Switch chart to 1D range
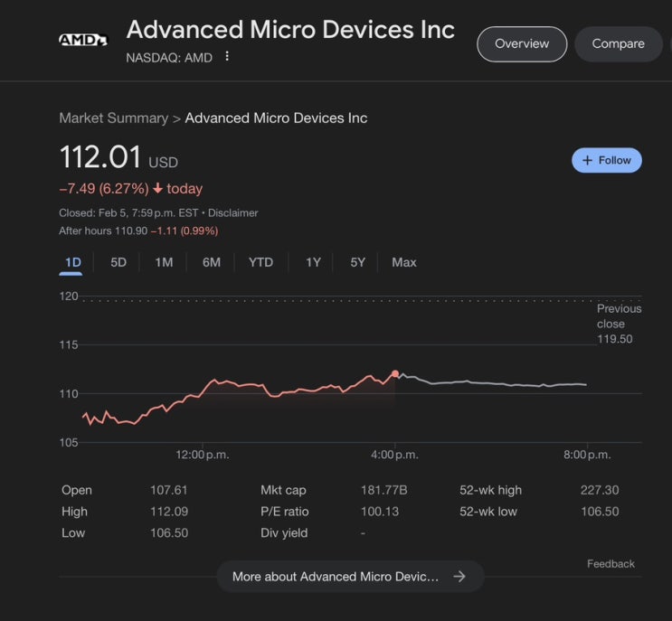This screenshot has width=672, height=621. 73,262
